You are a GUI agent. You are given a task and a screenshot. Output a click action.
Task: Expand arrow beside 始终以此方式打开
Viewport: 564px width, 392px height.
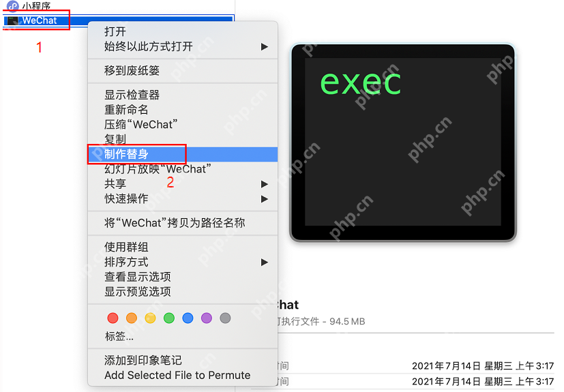pyautogui.click(x=265, y=47)
